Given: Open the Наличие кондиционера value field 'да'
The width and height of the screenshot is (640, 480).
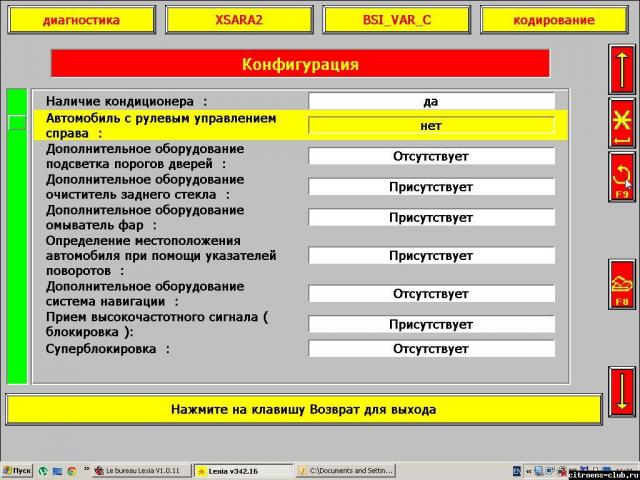Looking at the screenshot, I should 431,101.
